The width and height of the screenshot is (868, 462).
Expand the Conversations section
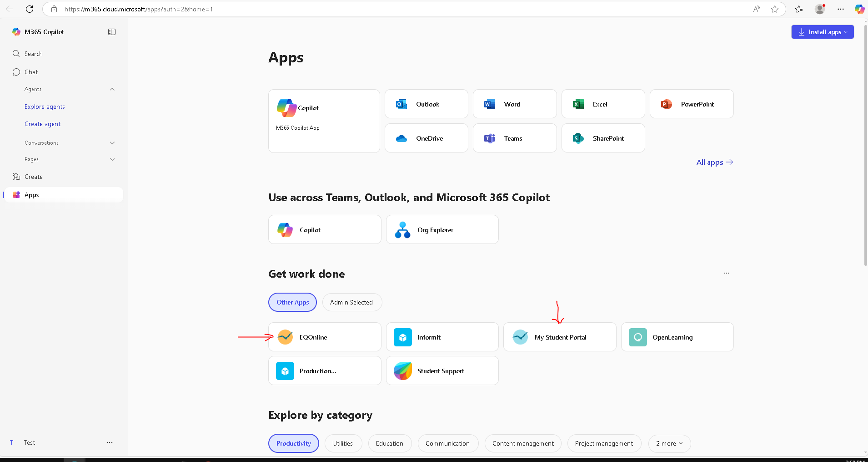112,143
